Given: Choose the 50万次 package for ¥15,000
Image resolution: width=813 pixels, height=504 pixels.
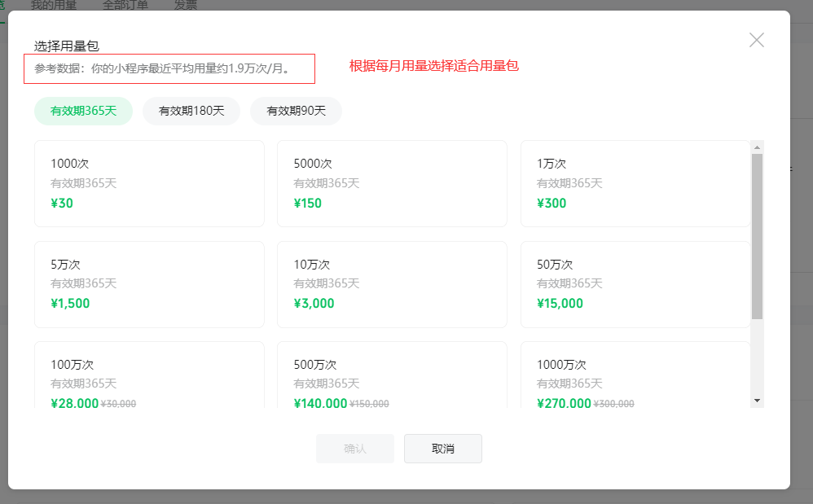Looking at the screenshot, I should [635, 284].
